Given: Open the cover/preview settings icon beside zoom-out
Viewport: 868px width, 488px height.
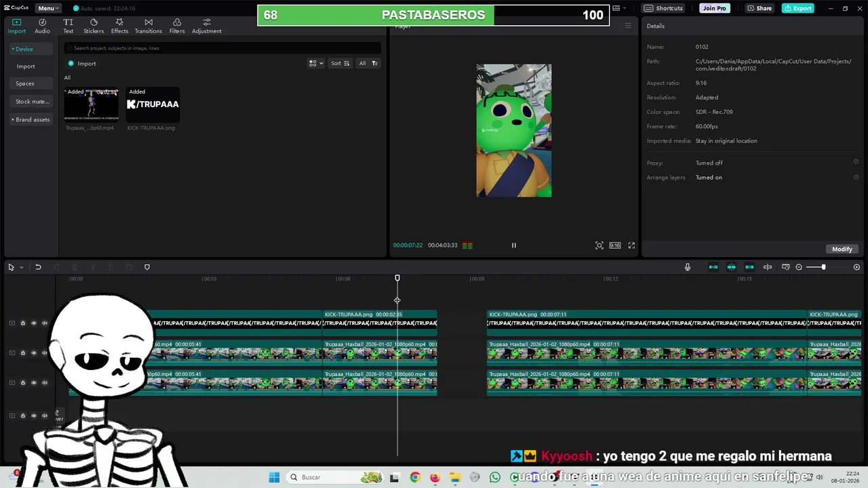Looking at the screenshot, I should [786, 267].
